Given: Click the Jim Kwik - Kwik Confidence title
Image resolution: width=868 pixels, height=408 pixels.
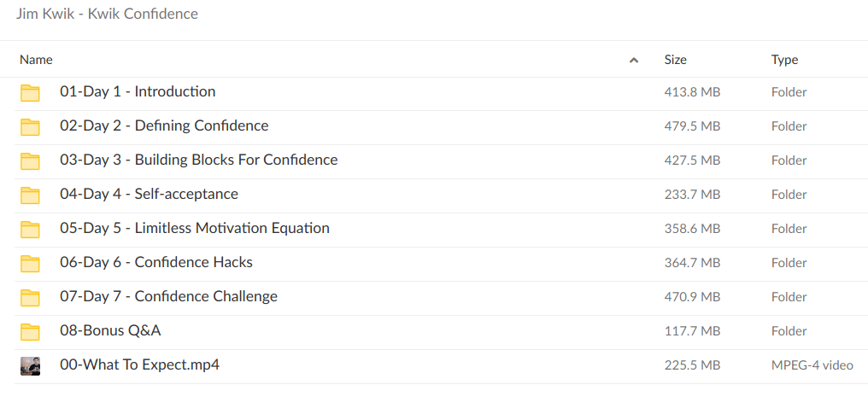Looking at the screenshot, I should tap(107, 15).
